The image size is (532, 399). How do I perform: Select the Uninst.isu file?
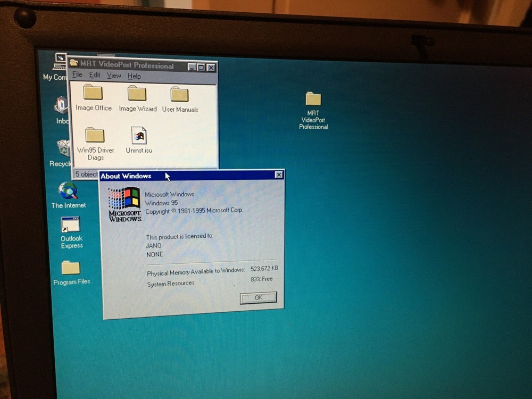point(138,136)
